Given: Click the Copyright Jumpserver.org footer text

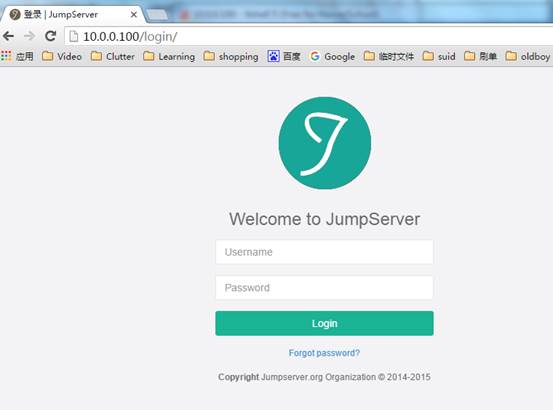Looking at the screenshot, I should click(324, 377).
